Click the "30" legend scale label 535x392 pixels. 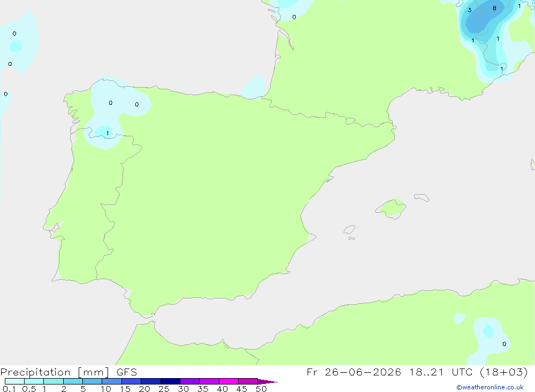click(183, 389)
